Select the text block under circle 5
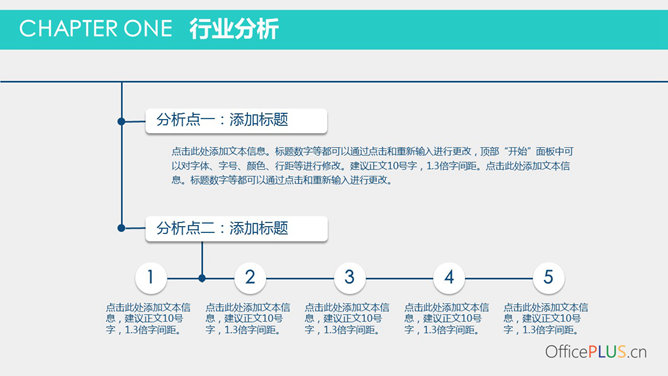The image size is (668, 376). tap(546, 319)
